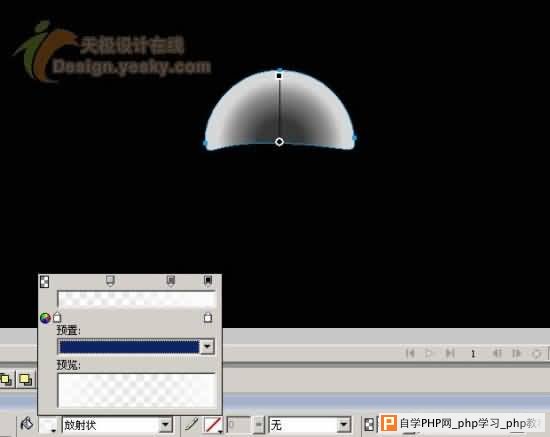The width and height of the screenshot is (550, 437).
Task: Click the left yellow overlapping squares icon
Action: pos(6,379)
